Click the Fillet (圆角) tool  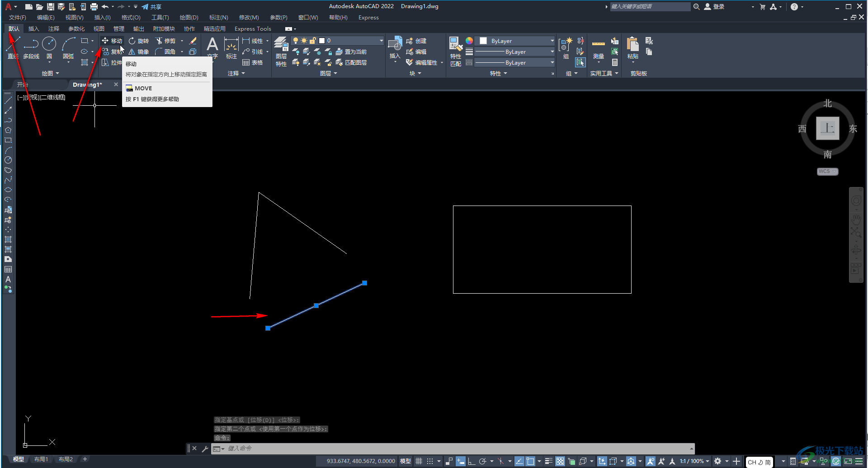[165, 51]
